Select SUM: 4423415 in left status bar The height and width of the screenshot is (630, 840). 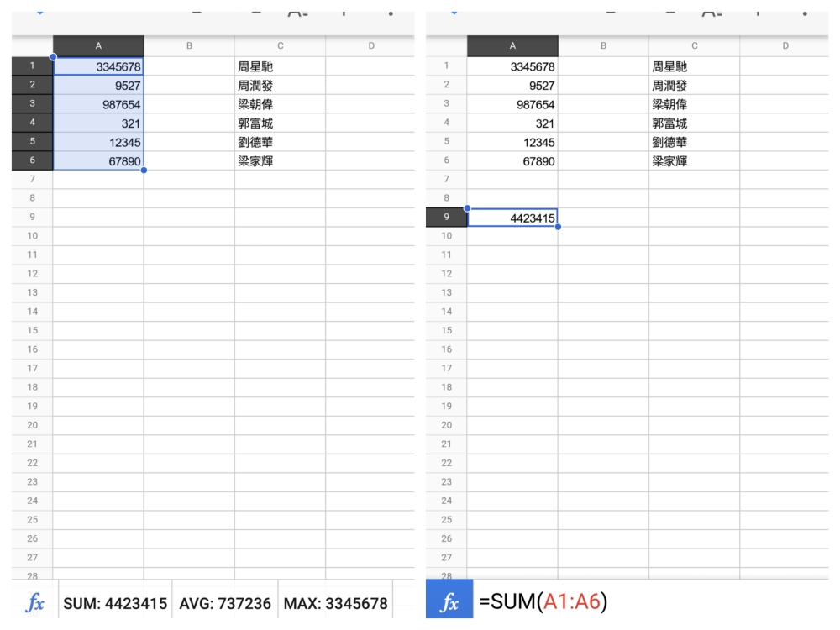point(115,603)
